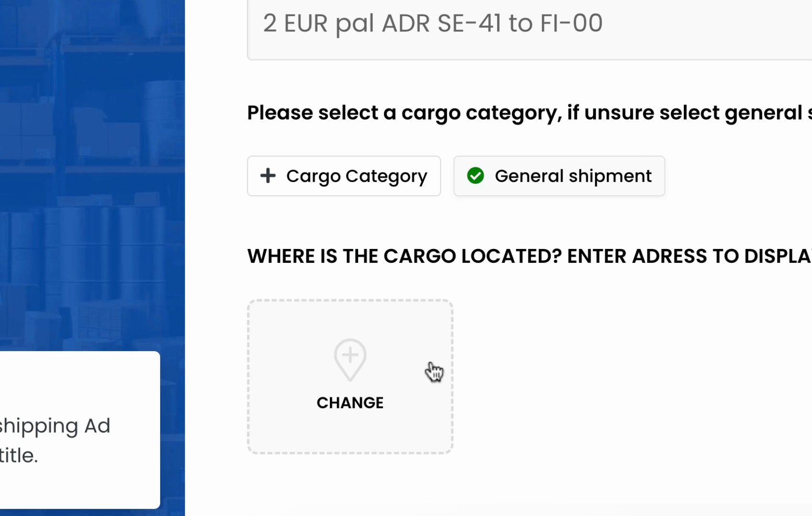Viewport: 812px width, 516px height.
Task: Click the plus icon beside Cargo Category
Action: [x=268, y=176]
